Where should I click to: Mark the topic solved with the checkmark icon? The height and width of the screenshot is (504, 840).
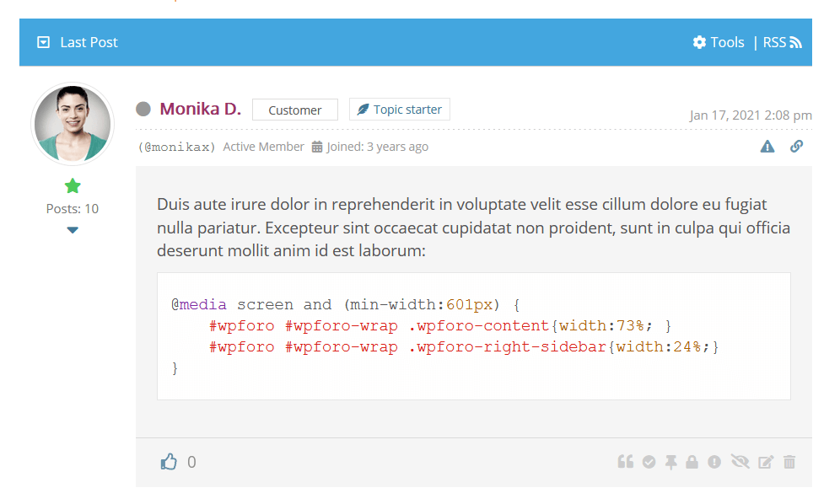(649, 462)
